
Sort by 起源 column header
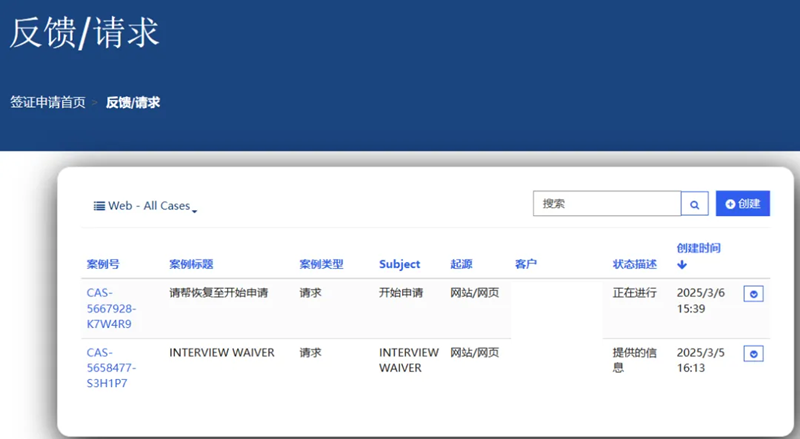point(461,264)
